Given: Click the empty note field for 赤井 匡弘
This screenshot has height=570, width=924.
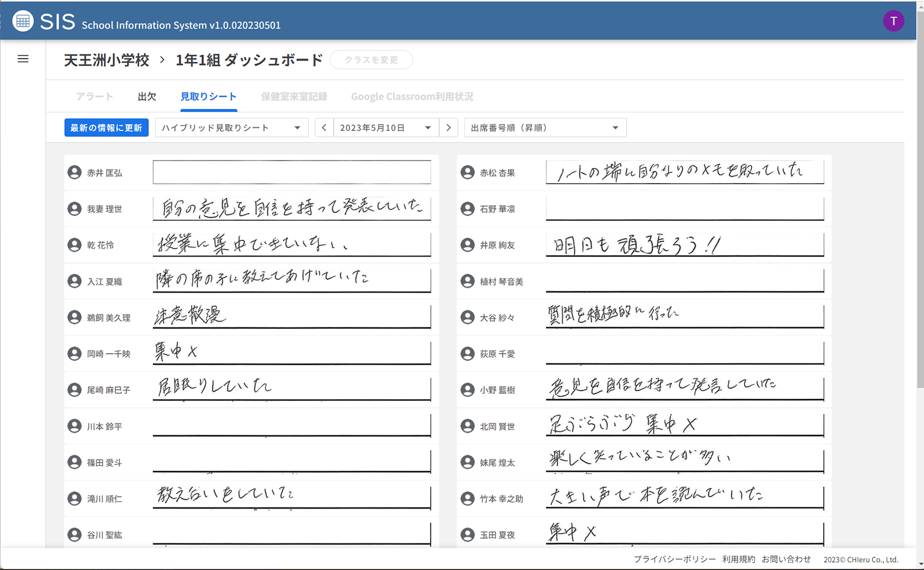Looking at the screenshot, I should [292, 172].
